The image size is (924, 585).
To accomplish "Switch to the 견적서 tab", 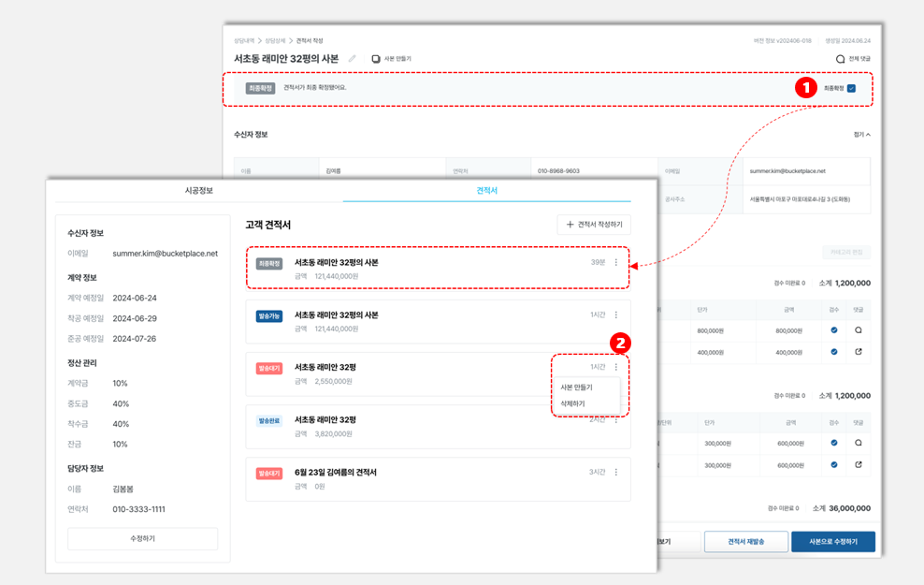I will (x=486, y=191).
